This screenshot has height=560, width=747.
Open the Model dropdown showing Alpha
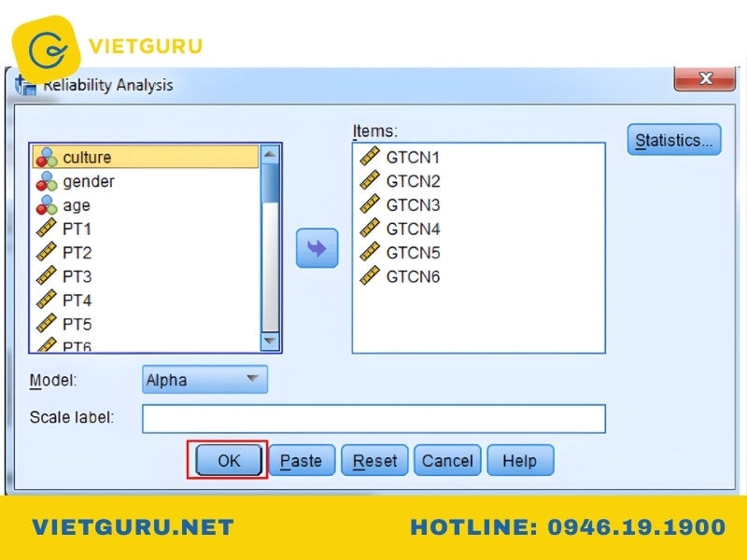click(x=204, y=380)
